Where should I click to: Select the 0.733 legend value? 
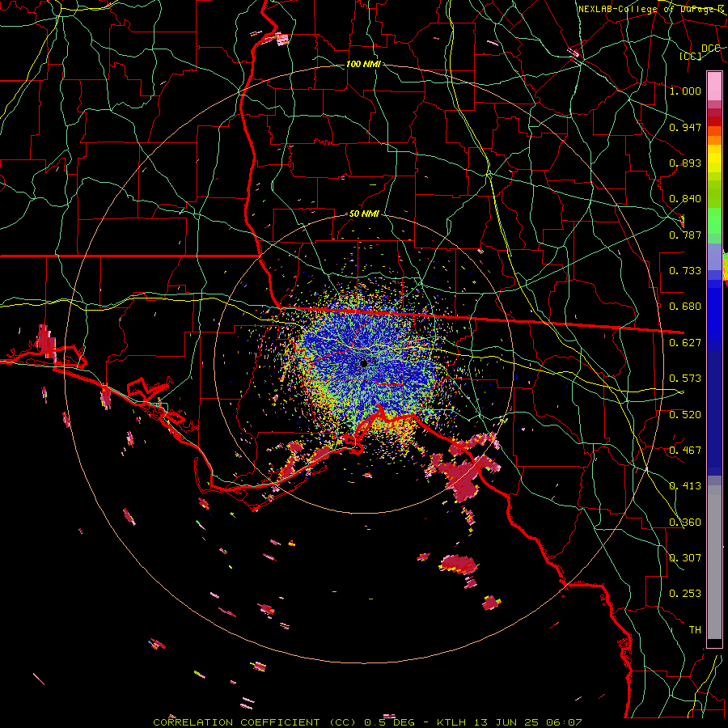(685, 271)
